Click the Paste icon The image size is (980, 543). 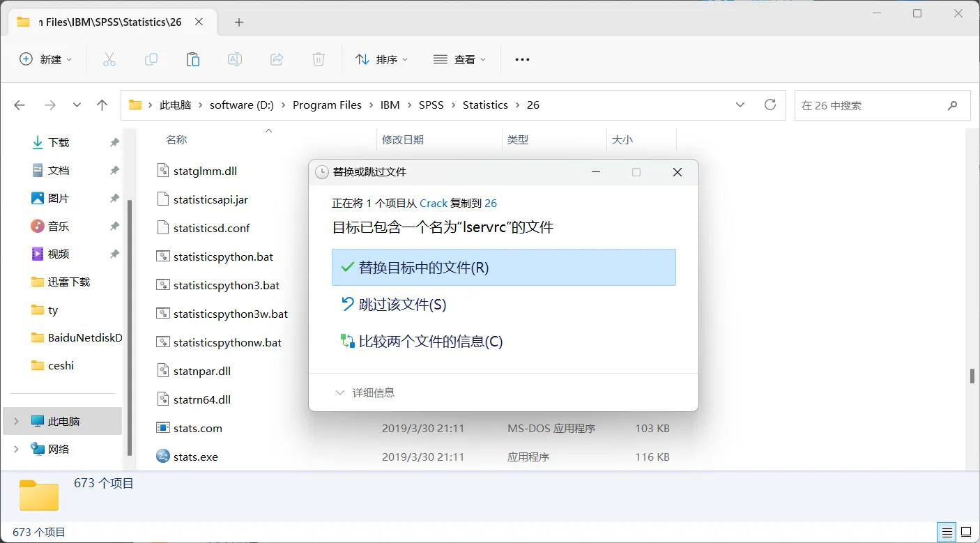pyautogui.click(x=192, y=59)
